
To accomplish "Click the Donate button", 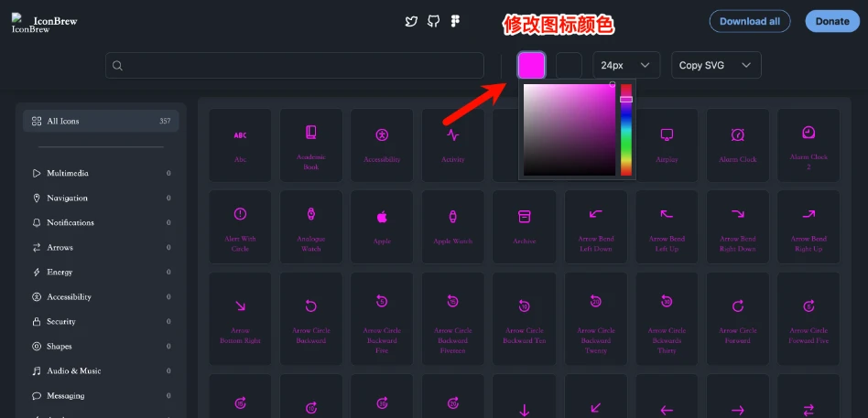I will 832,22.
